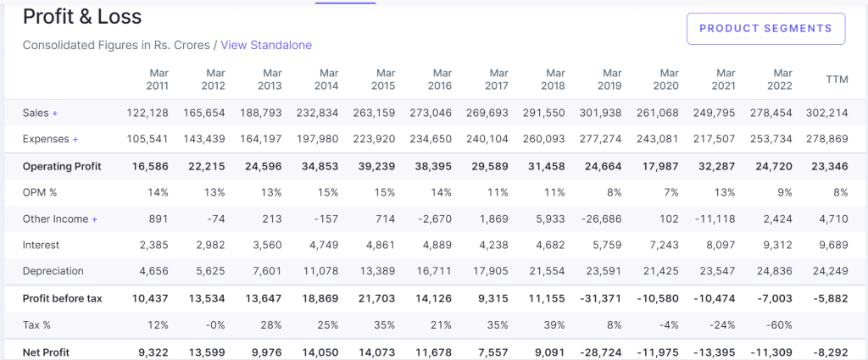Select Profit before tax value 21,703
The image size is (868, 360).
[377, 299]
